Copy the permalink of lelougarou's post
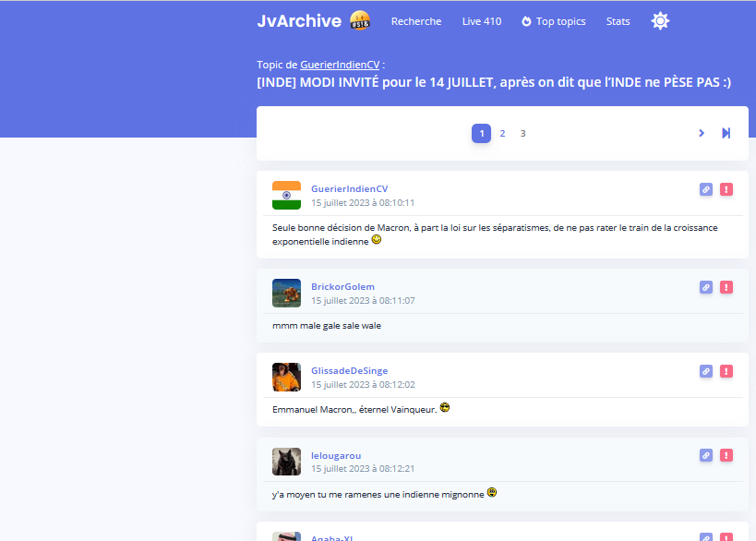The width and height of the screenshot is (756, 541). [706, 455]
